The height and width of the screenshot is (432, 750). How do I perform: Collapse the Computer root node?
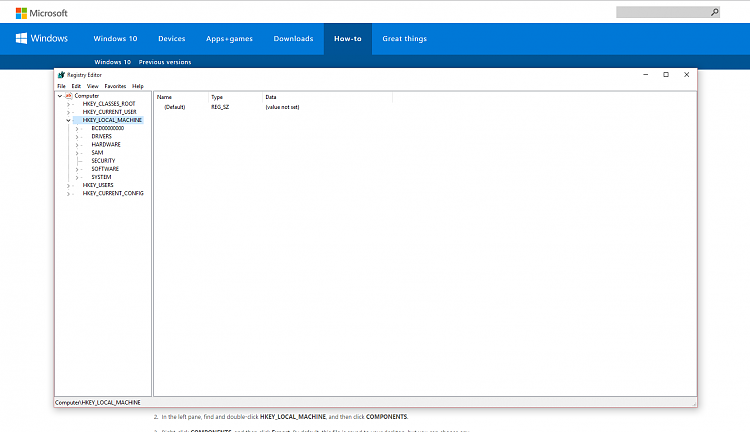click(60, 96)
